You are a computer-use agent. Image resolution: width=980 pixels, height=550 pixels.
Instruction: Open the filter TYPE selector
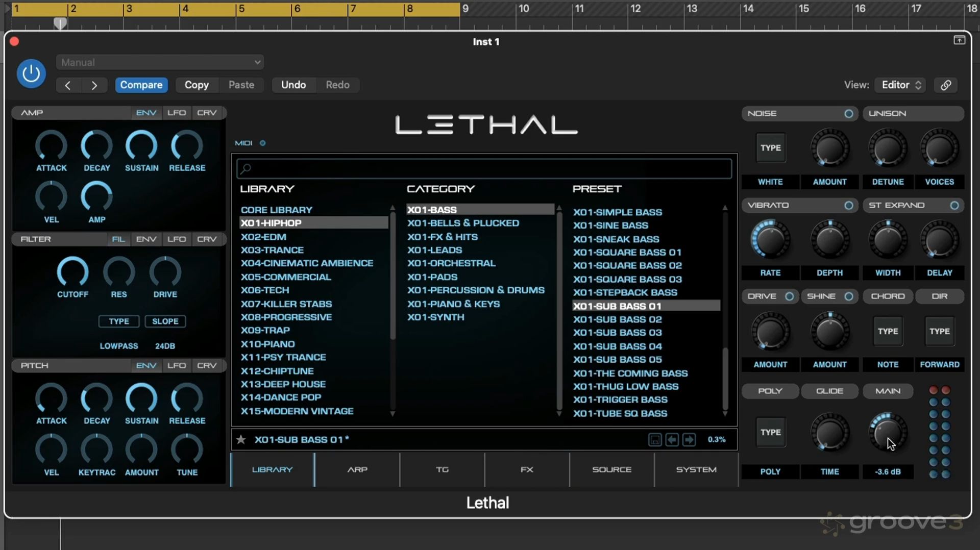[118, 321]
